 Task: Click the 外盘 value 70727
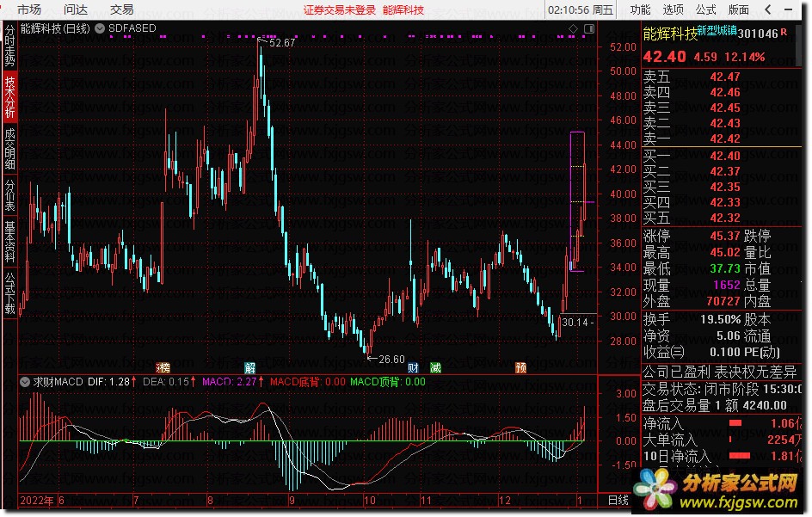pyautogui.click(x=723, y=301)
